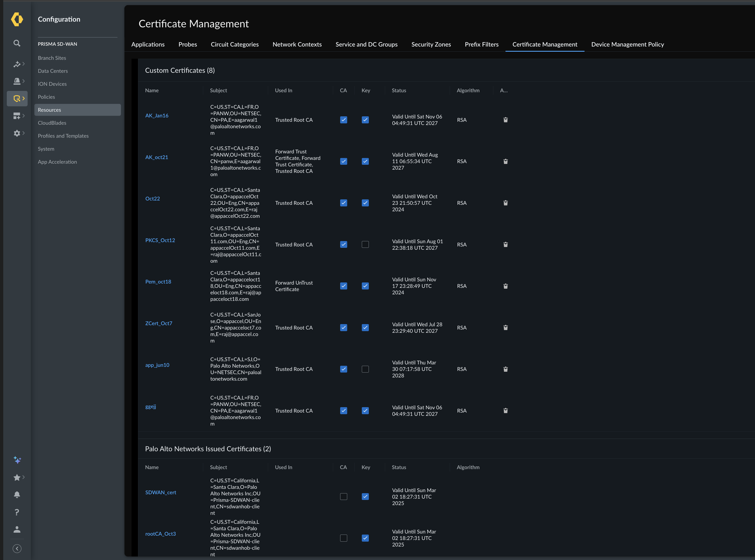Image resolution: width=755 pixels, height=560 pixels.
Task: Click the Prisma logo at top left
Action: point(17,19)
